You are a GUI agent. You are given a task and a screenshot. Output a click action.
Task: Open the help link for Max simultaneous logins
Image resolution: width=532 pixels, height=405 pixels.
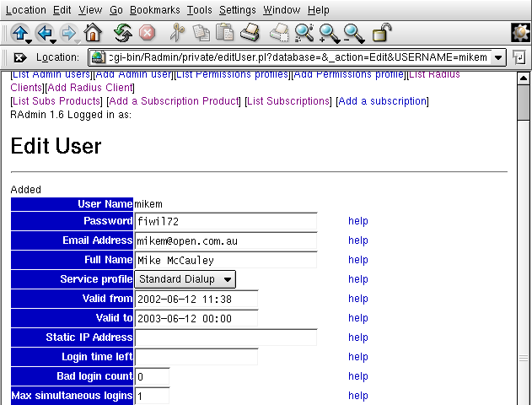pos(358,396)
